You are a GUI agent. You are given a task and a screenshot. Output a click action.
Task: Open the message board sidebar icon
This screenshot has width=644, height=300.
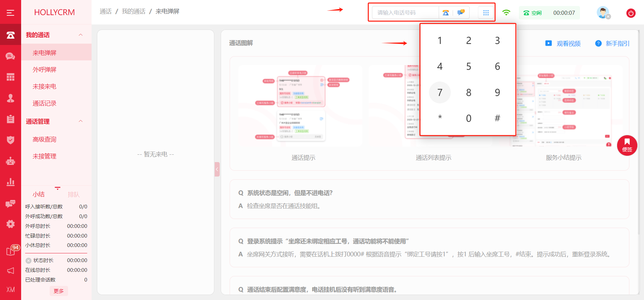(x=10, y=203)
